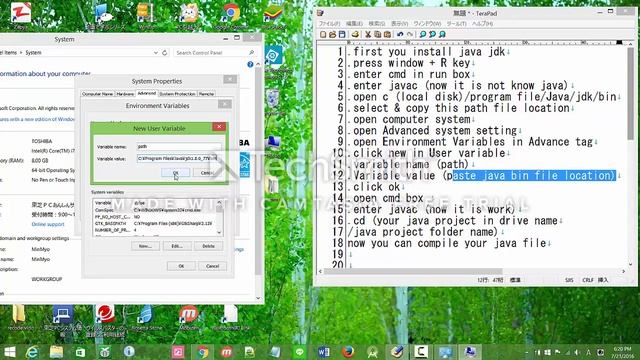Select GTK_BASEPATH row in System variables list
The height and width of the screenshot is (360, 640).
[x=155, y=223]
